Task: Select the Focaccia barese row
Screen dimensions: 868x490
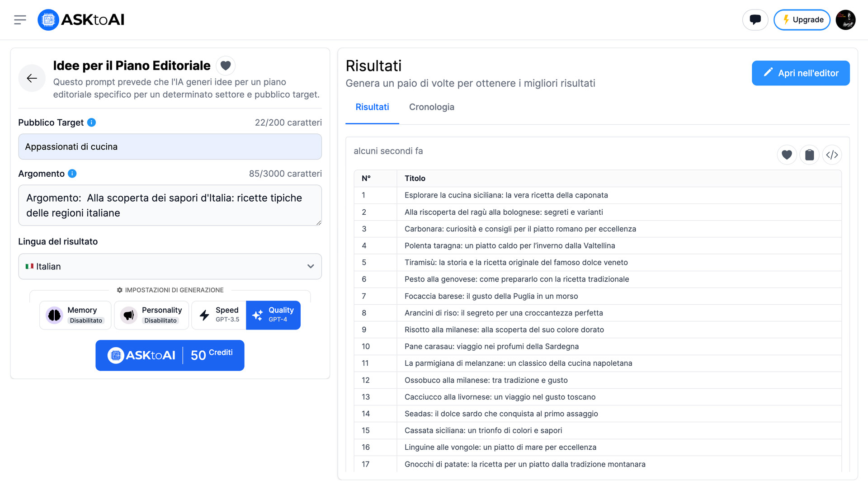Action: click(x=598, y=297)
